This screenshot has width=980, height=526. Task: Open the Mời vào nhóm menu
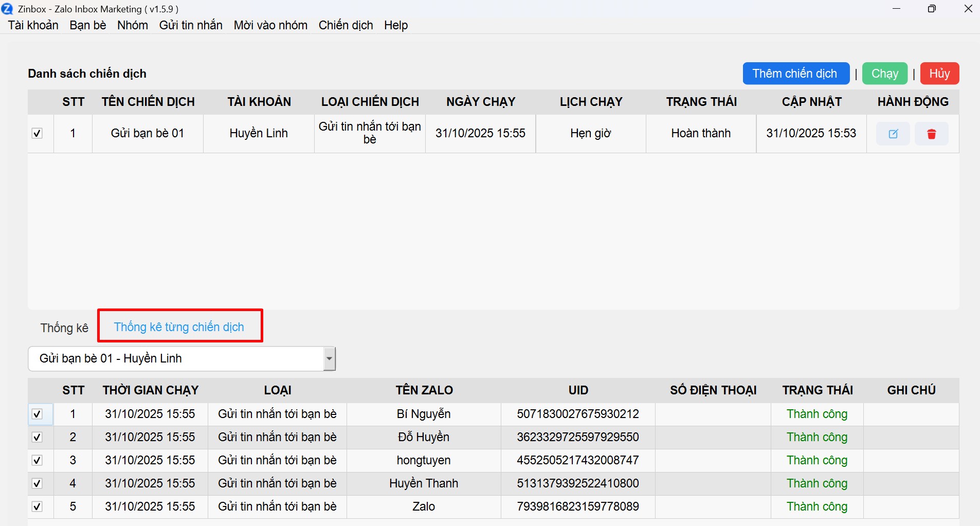270,25
